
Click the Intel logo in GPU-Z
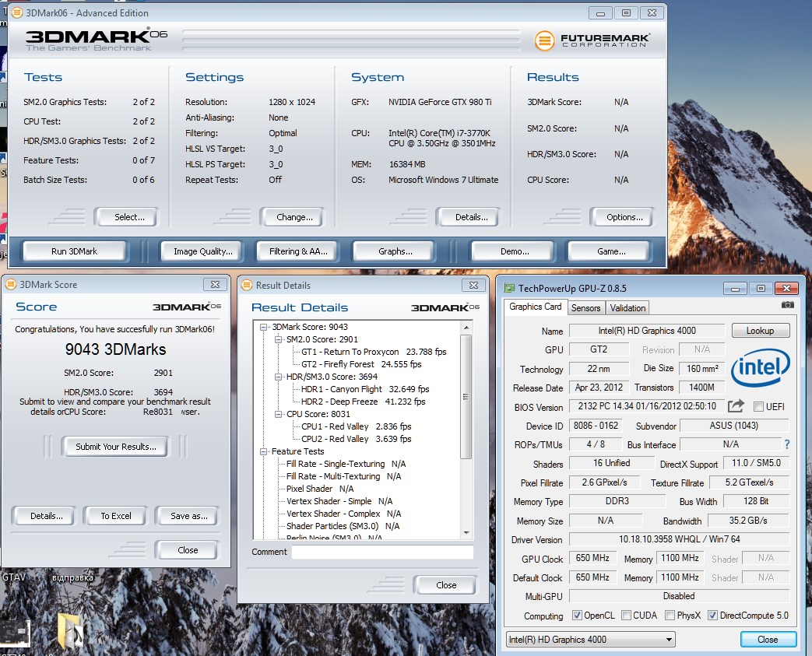coord(761,367)
